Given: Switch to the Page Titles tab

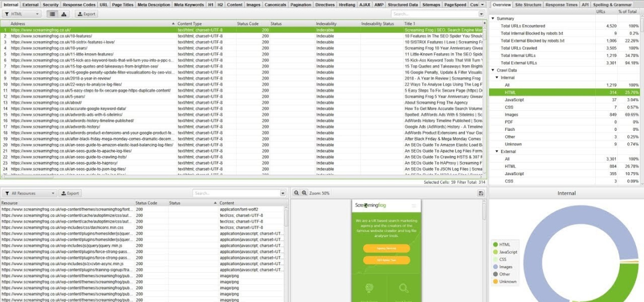Looking at the screenshot, I should [122, 5].
